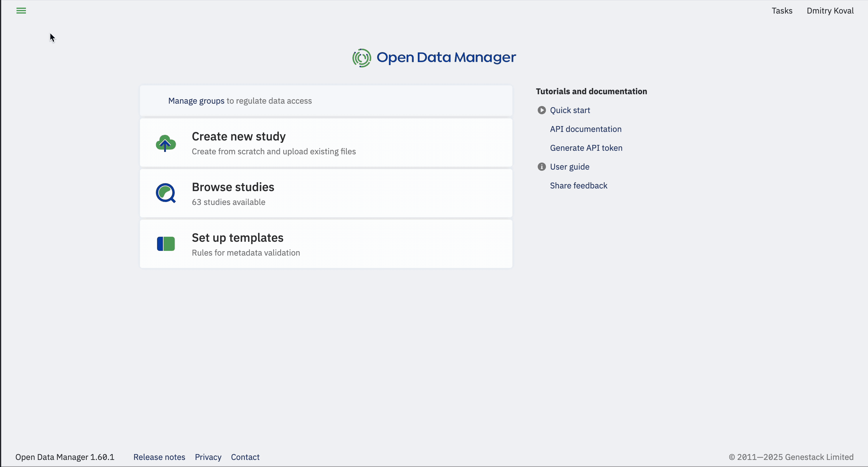This screenshot has height=467, width=868.
Task: Open the User guide link
Action: tap(570, 167)
